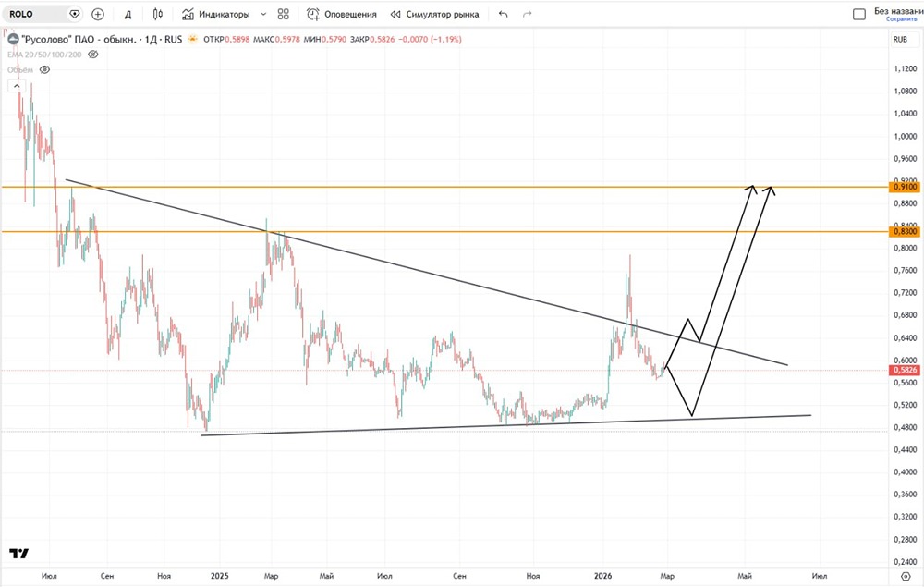Click 0,2400 on the price axis
This screenshot has height=587, width=924.
click(x=906, y=562)
